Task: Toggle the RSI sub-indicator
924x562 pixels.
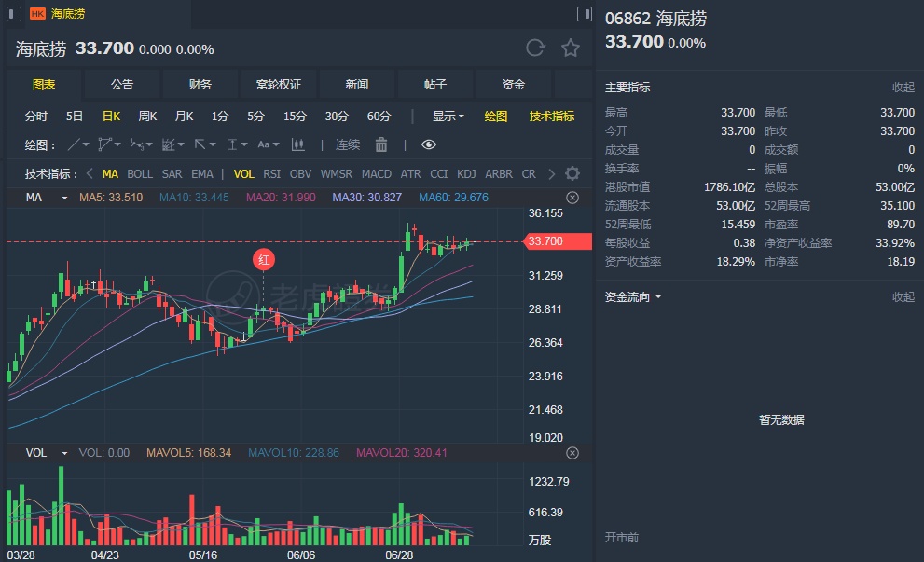Action: tap(271, 173)
